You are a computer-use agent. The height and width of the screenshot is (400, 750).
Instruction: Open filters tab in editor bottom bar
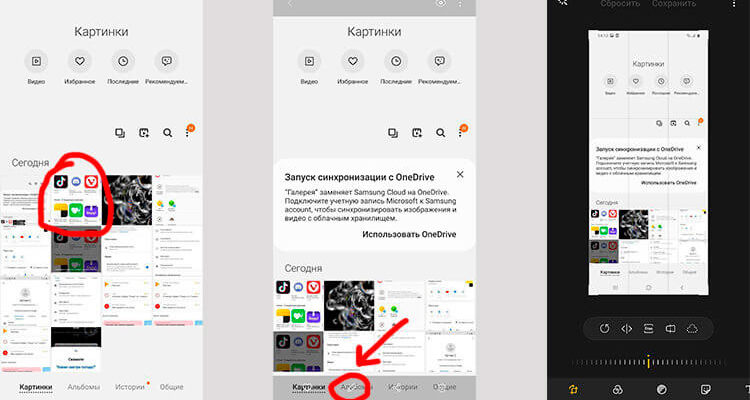(618, 389)
